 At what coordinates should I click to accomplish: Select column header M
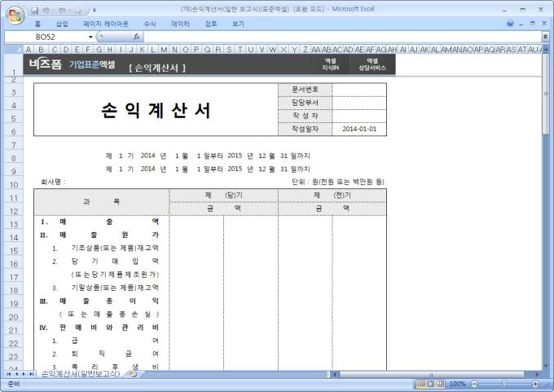tap(164, 50)
